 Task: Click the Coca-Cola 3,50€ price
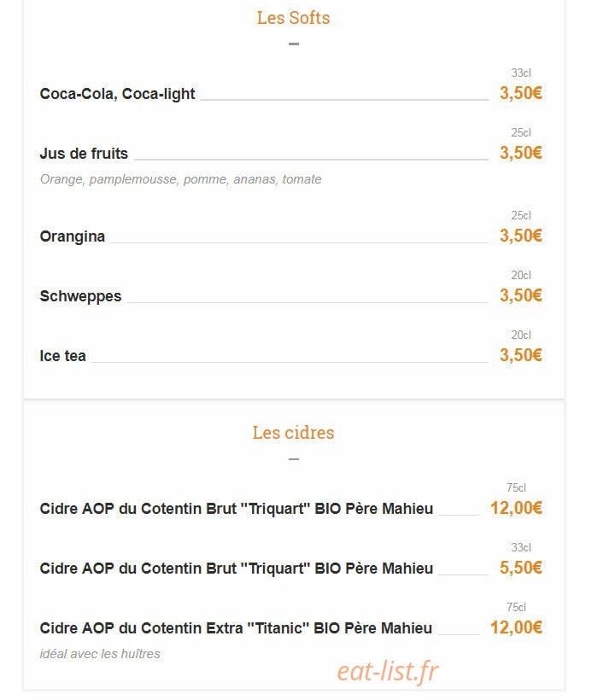pos(520,93)
